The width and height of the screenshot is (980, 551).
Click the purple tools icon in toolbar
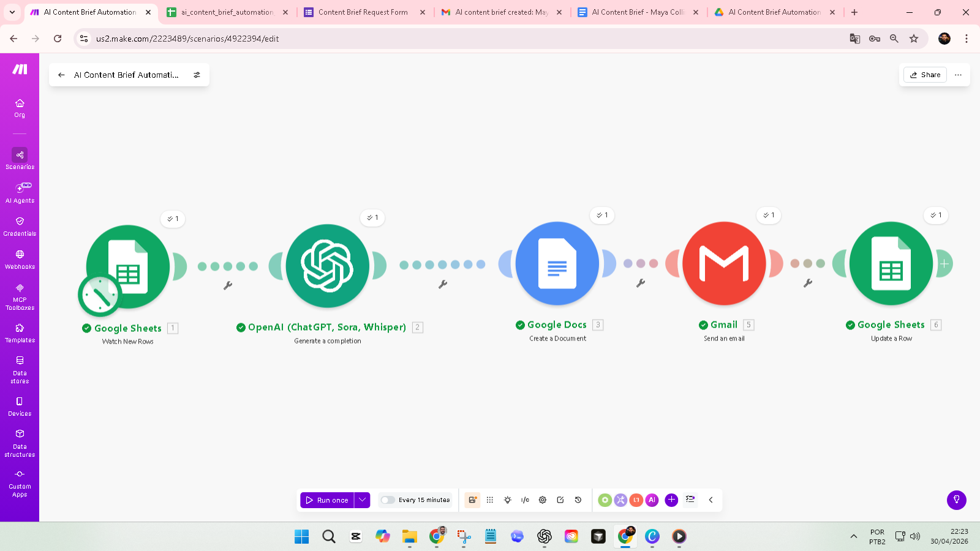[620, 500]
